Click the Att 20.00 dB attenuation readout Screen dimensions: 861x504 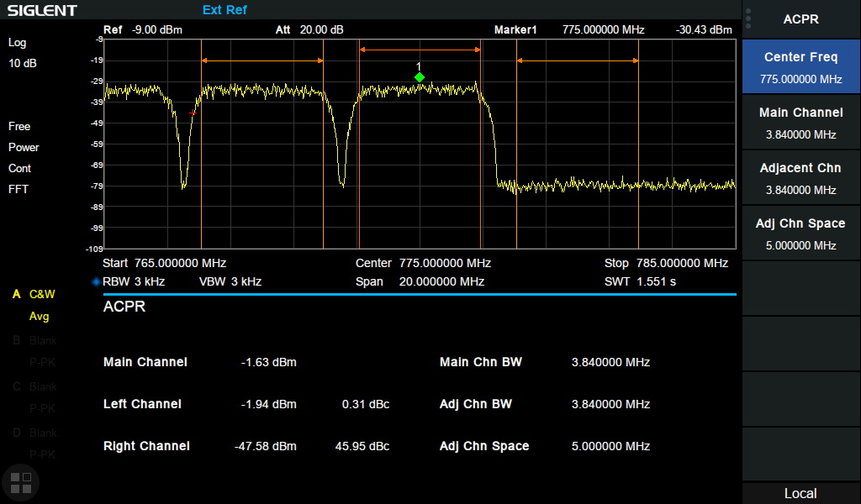[x=309, y=30]
